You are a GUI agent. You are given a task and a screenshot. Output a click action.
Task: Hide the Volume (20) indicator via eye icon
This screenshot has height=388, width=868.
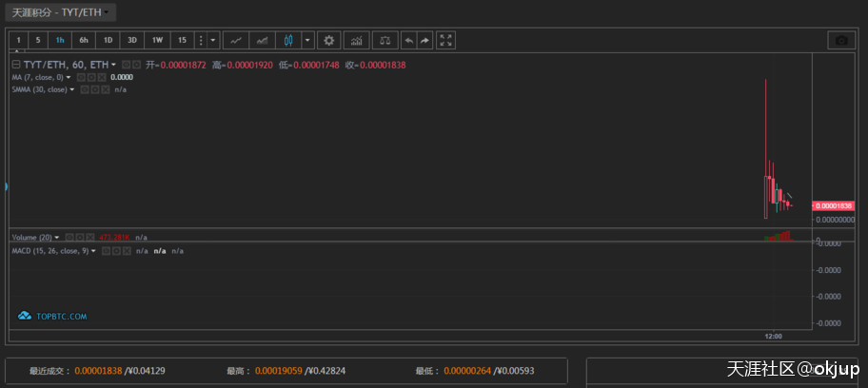click(70, 237)
